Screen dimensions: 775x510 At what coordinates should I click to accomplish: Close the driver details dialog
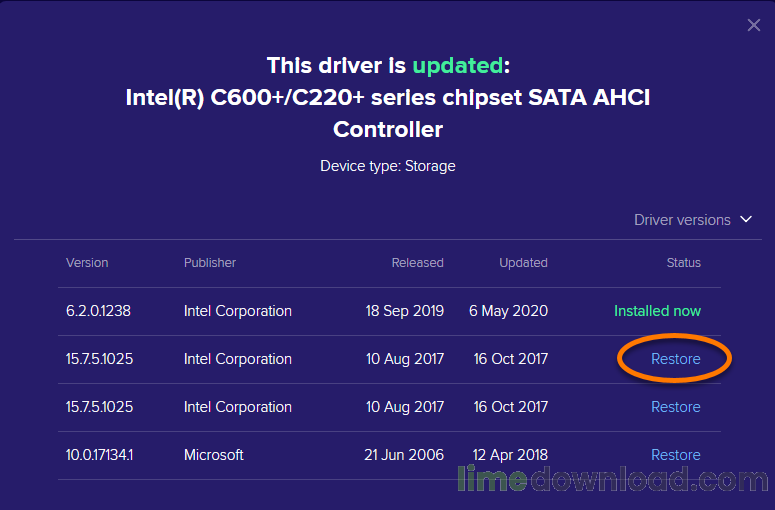pyautogui.click(x=754, y=25)
